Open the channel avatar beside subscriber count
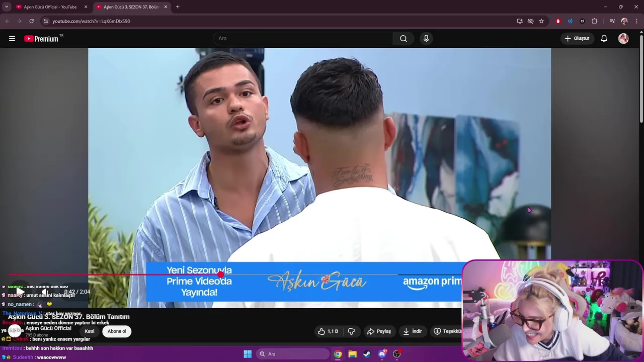The width and height of the screenshot is (644, 362). pos(15,331)
